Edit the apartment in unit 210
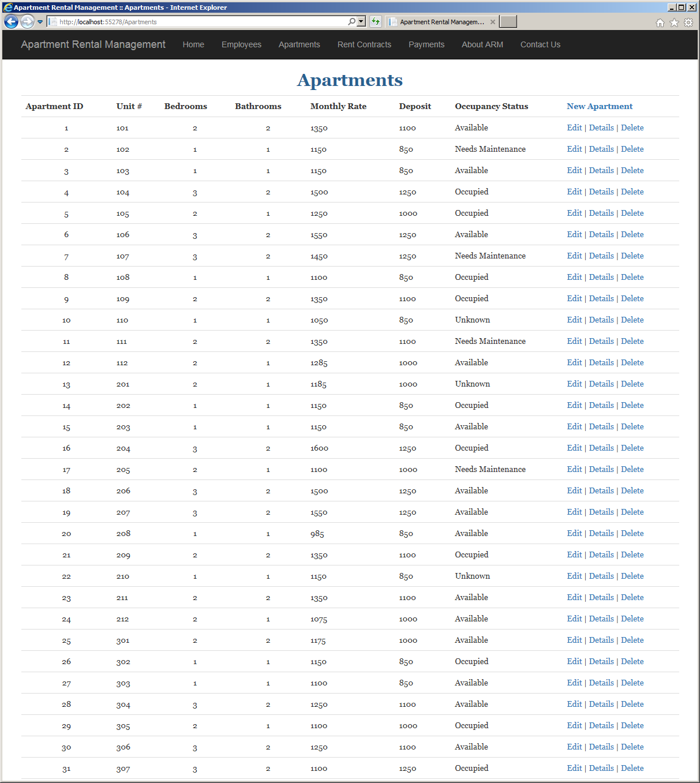This screenshot has height=783, width=700. (x=574, y=576)
